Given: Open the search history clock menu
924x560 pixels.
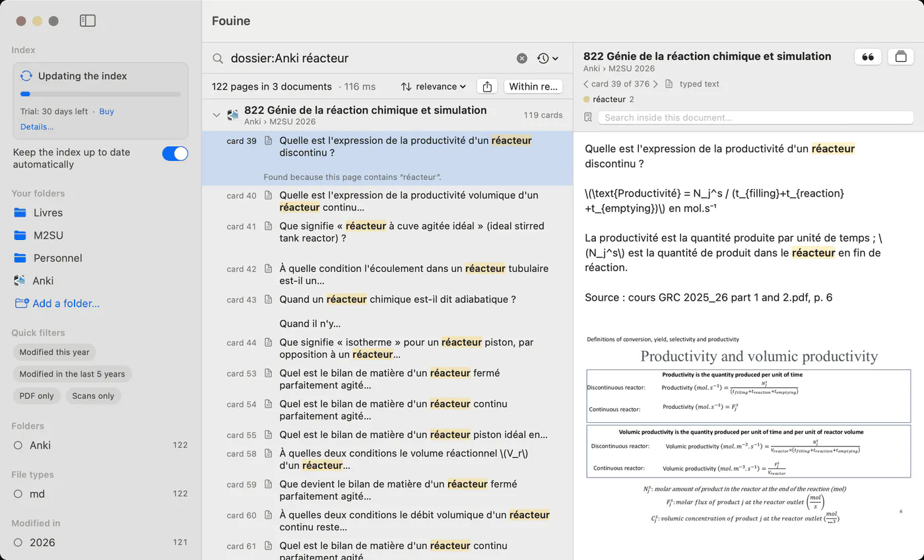Looking at the screenshot, I should pyautogui.click(x=547, y=58).
